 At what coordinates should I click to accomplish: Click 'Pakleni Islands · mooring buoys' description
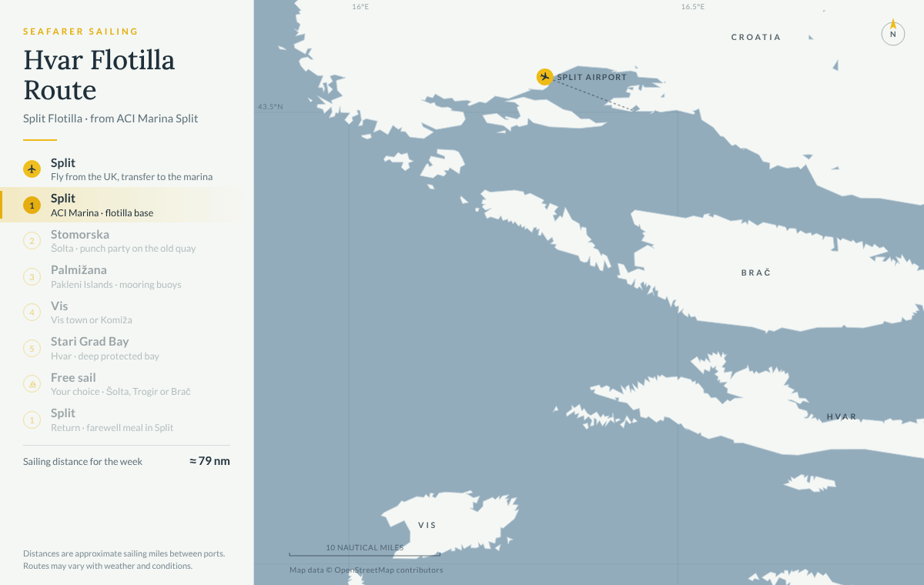click(x=116, y=285)
